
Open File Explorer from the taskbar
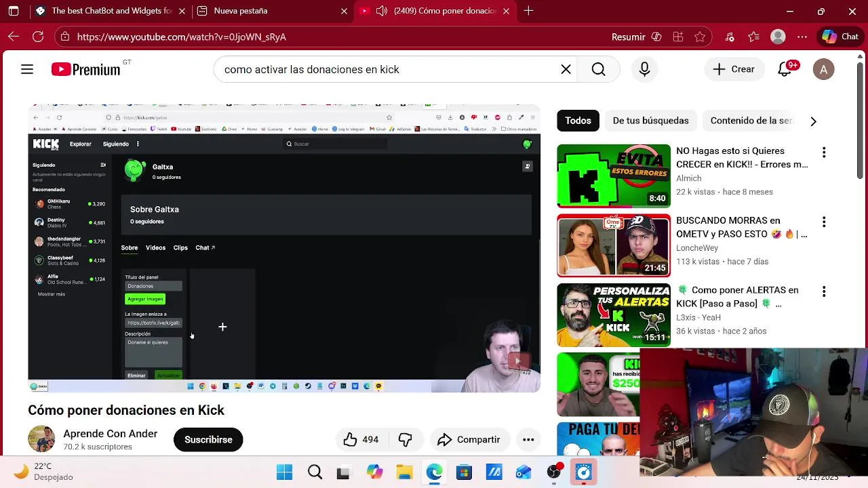click(x=404, y=472)
